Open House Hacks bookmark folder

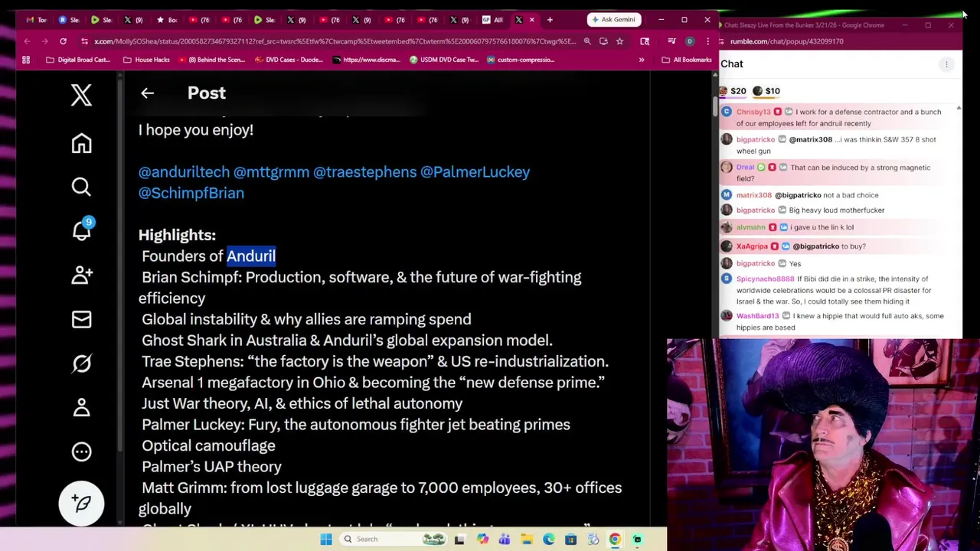click(x=145, y=60)
